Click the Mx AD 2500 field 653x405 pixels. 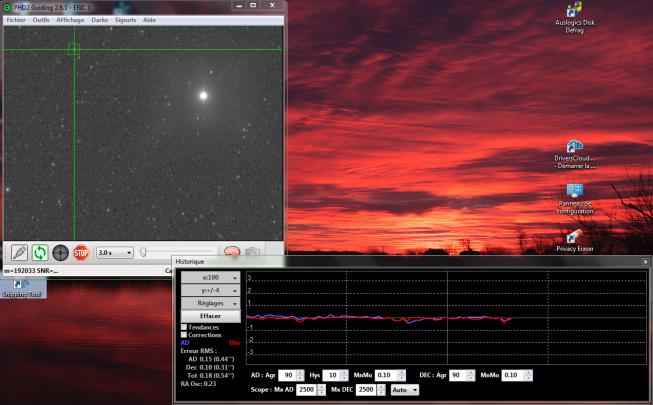[307, 390]
